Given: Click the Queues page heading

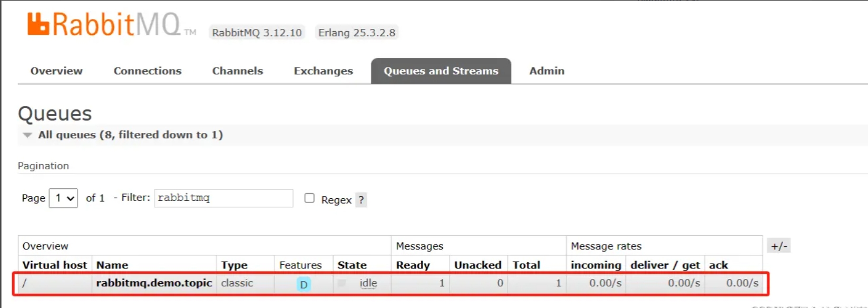Looking at the screenshot, I should pyautogui.click(x=55, y=113).
